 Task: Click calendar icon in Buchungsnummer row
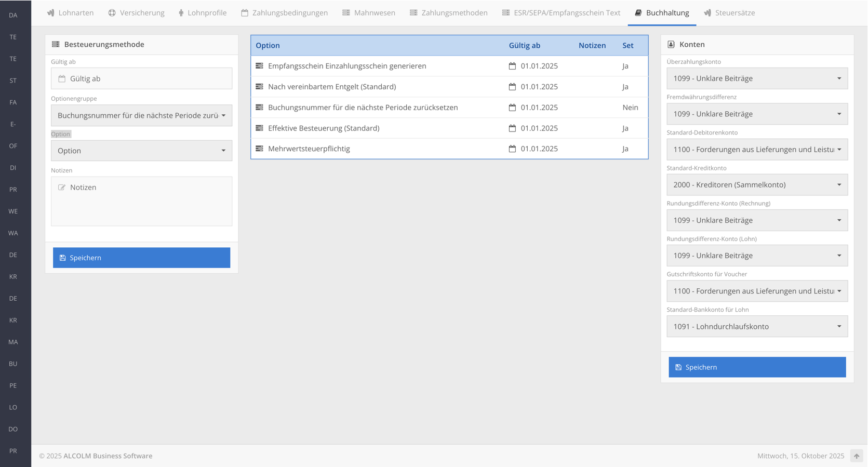coord(512,108)
